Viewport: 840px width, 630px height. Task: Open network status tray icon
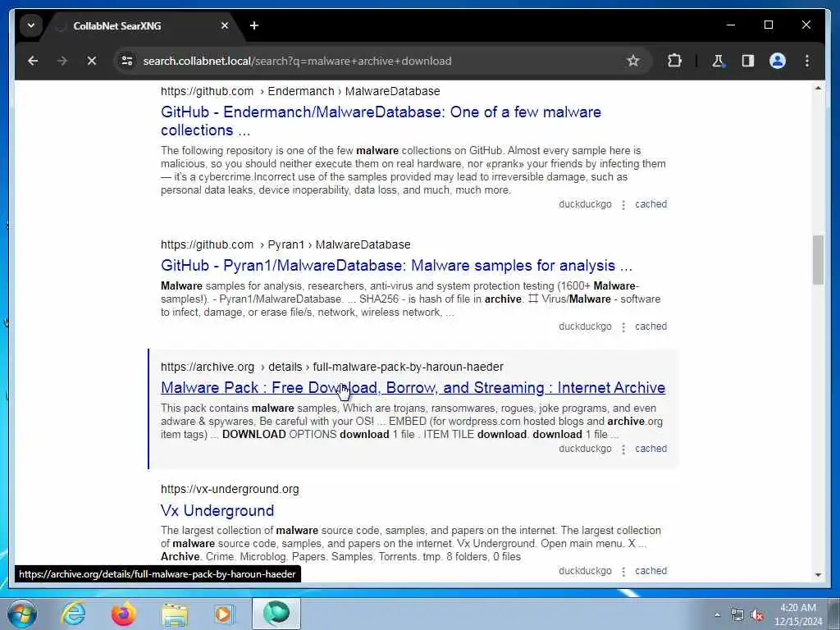(x=737, y=614)
